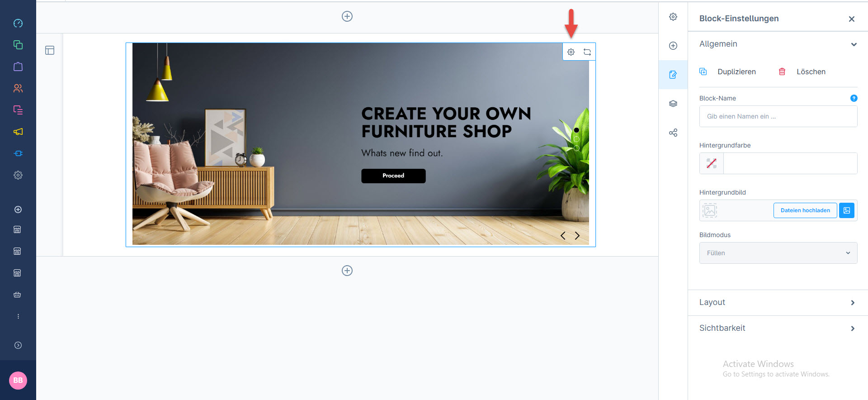Click the replace block icon beside gear
This screenshot has width=868, height=400.
(x=587, y=52)
